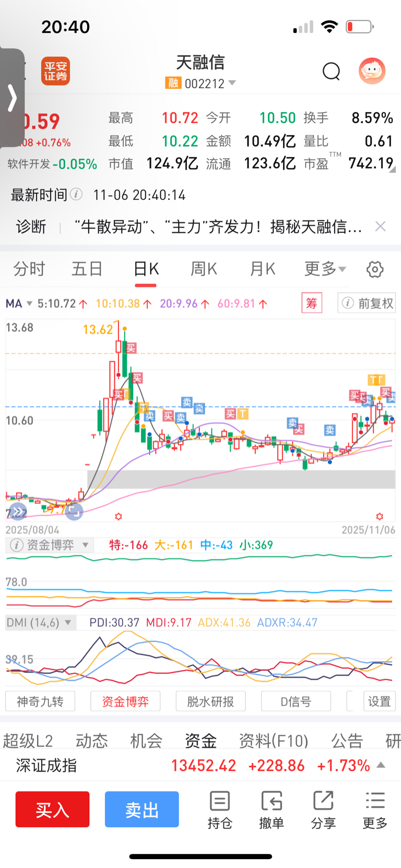Tap the fullscreen expand chart icon

(74, 511)
